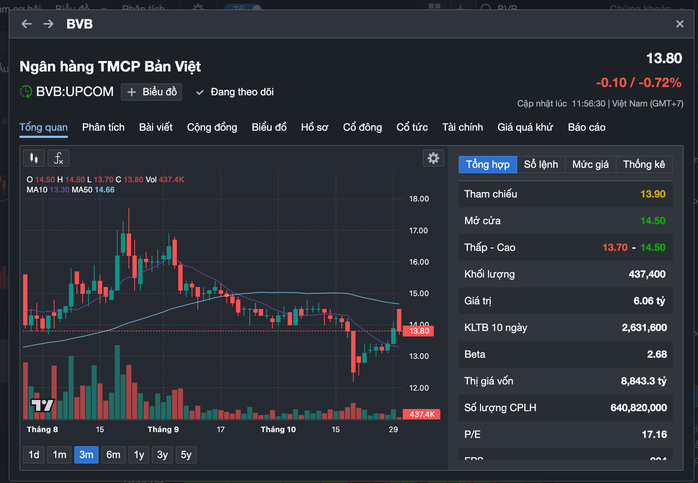Switch chart range to 1y
This screenshot has height=483, width=698.
click(139, 455)
